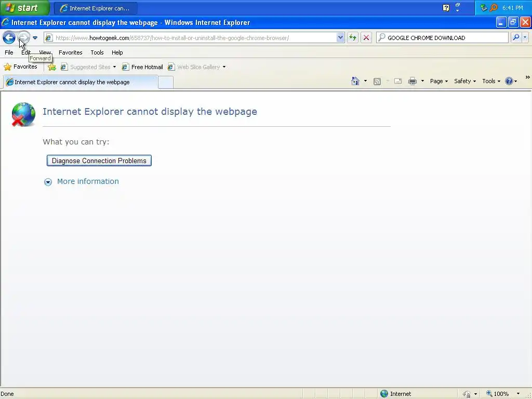Click the Print icon
Viewport: 532px width, 399px height.
click(x=413, y=81)
